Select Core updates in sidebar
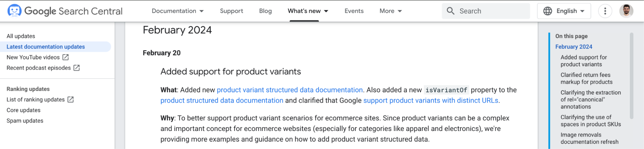The width and height of the screenshot is (644, 149). pyautogui.click(x=24, y=110)
